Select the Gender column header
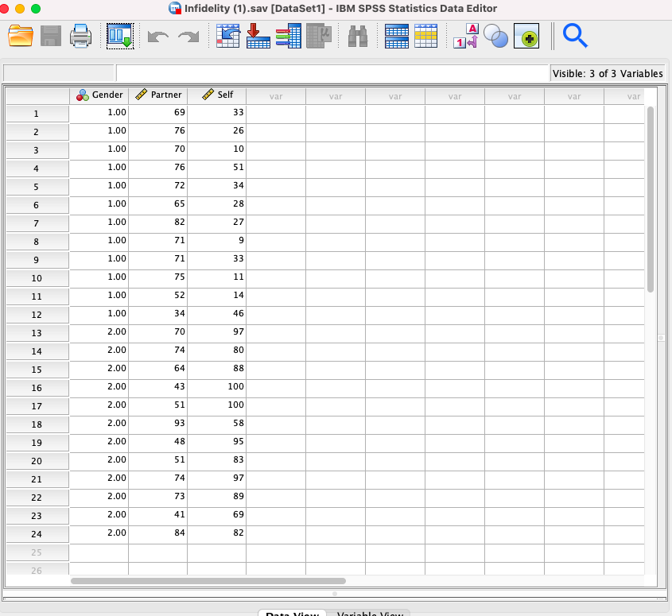672x616 pixels. point(99,95)
